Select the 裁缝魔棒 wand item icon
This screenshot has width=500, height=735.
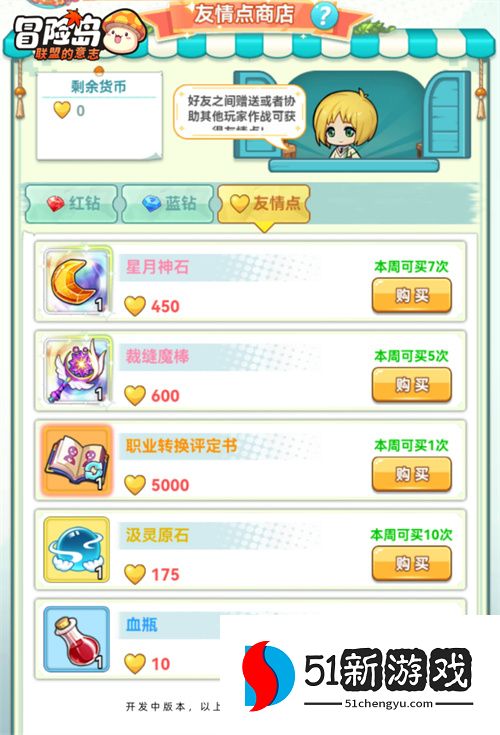click(78, 370)
